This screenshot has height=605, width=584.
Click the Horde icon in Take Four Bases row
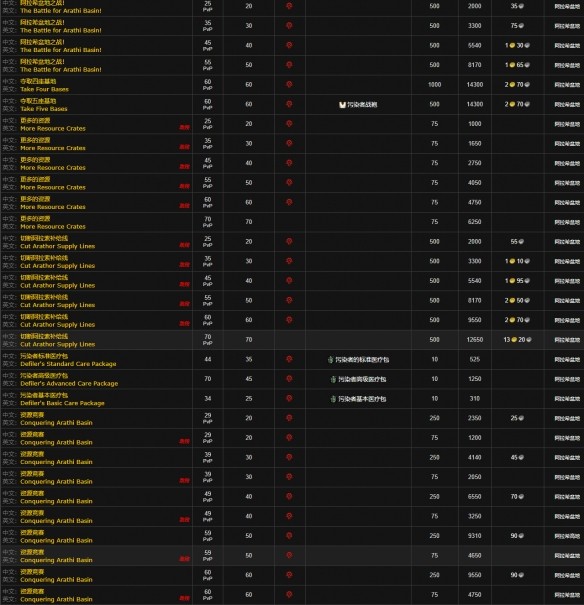[289, 84]
